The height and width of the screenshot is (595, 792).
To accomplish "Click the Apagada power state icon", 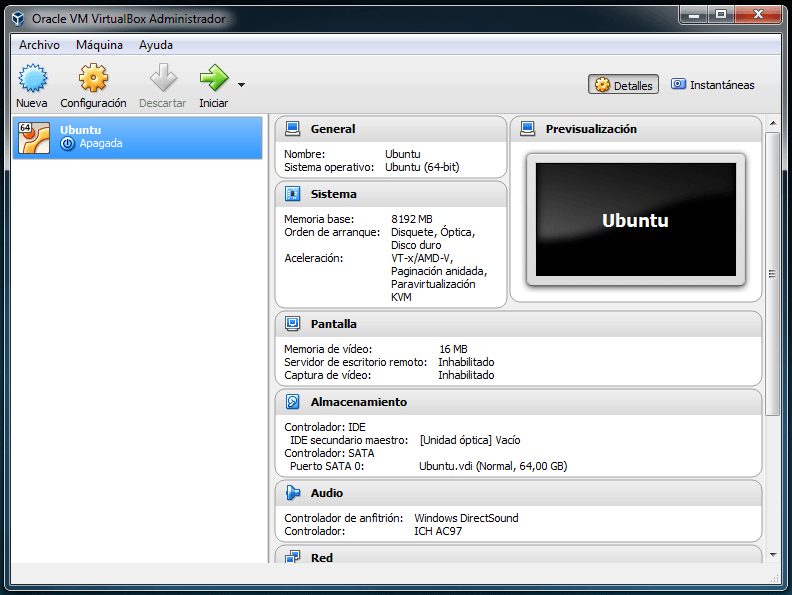I will [67, 144].
